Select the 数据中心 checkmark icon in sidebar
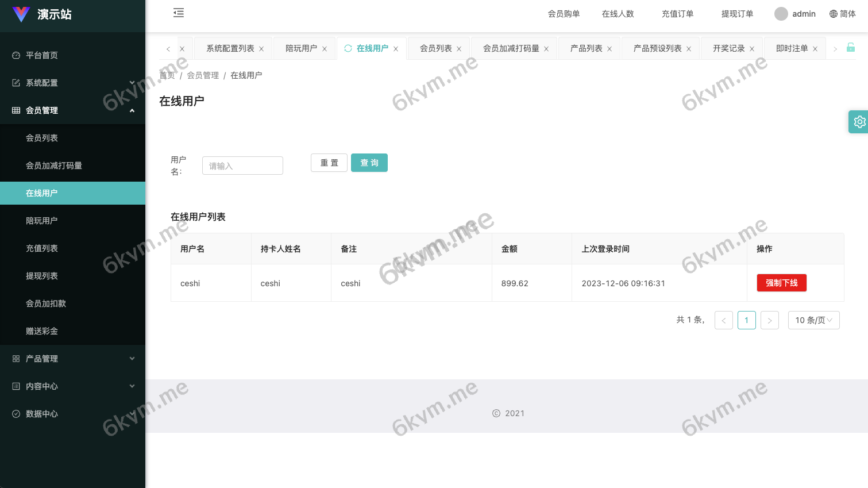 click(16, 414)
